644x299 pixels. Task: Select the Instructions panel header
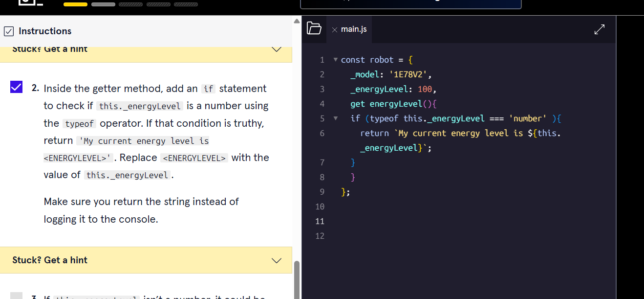pos(45,31)
